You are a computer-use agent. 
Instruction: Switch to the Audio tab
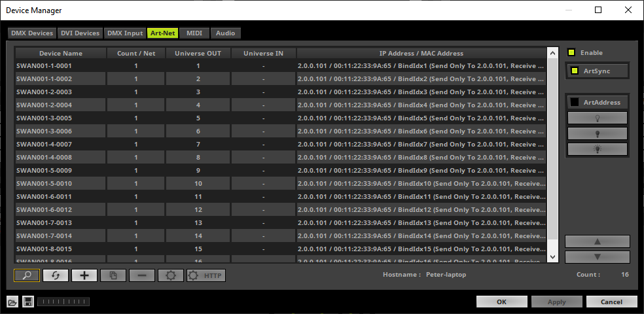click(x=226, y=33)
